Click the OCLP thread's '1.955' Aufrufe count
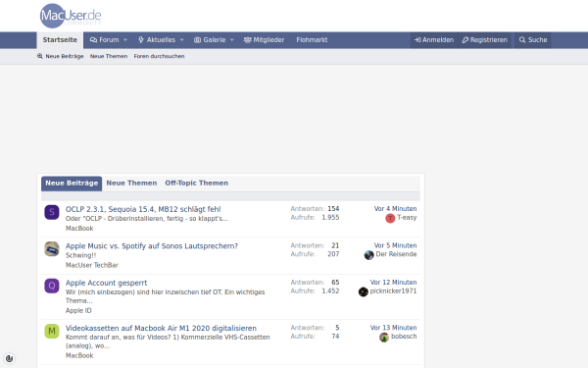Screen dimensions: 588x368 [x=330, y=218]
